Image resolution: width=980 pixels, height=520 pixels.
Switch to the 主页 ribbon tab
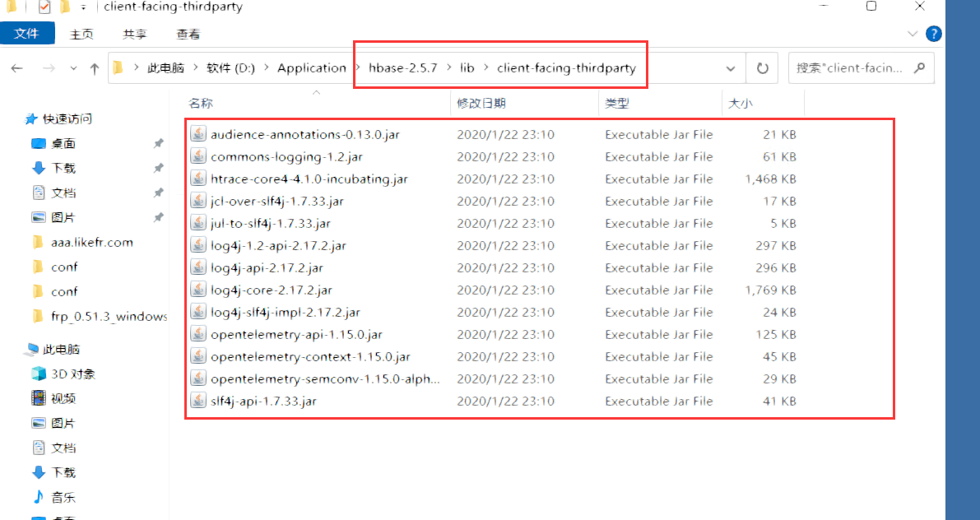(x=81, y=35)
